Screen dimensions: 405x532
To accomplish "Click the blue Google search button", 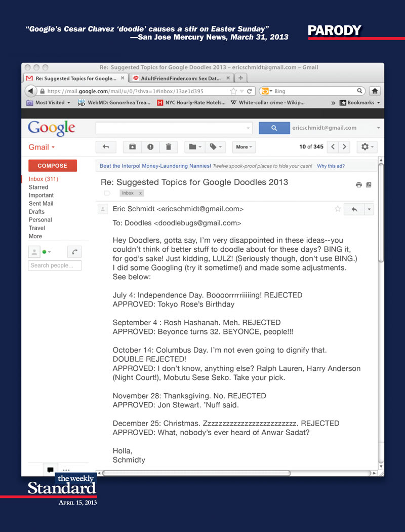I will tap(274, 128).
